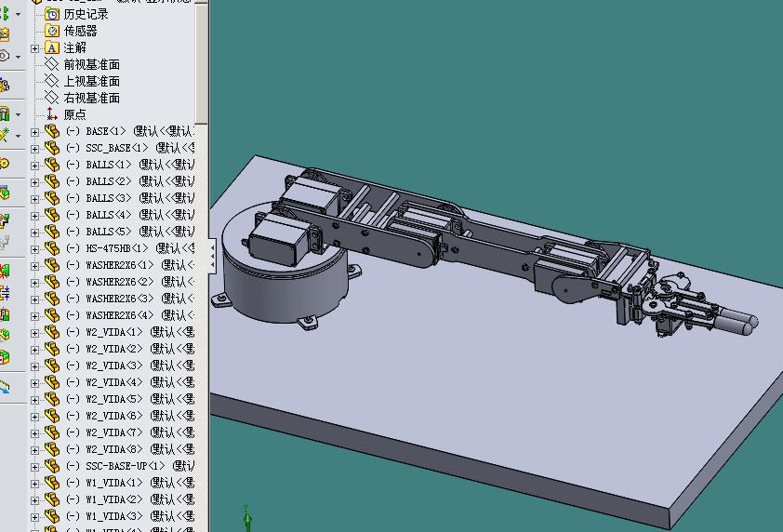Select the 上视基准面 label
Screen dimensions: 783x532
click(x=92, y=81)
